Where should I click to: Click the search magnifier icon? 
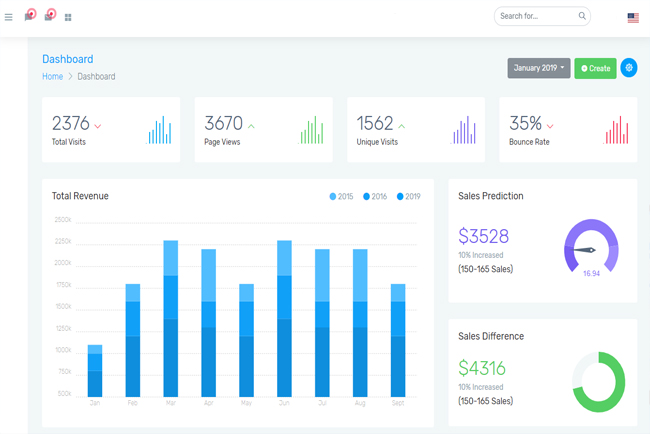582,16
